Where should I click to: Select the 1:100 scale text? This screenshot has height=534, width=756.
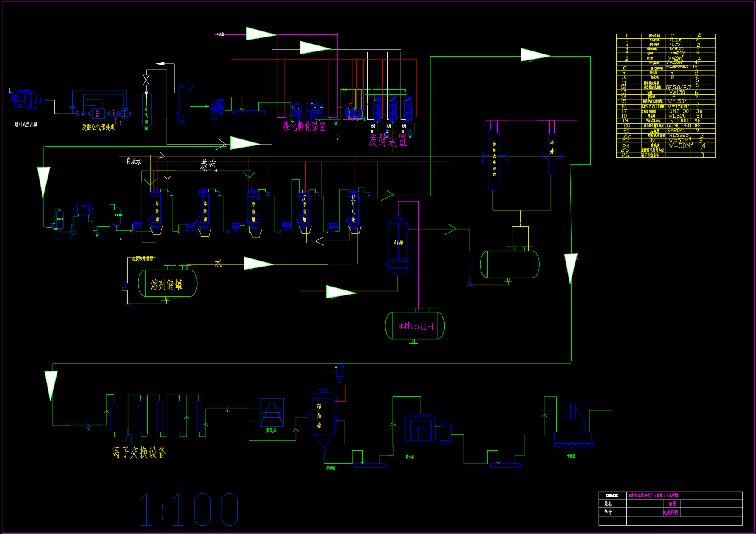coord(189,509)
